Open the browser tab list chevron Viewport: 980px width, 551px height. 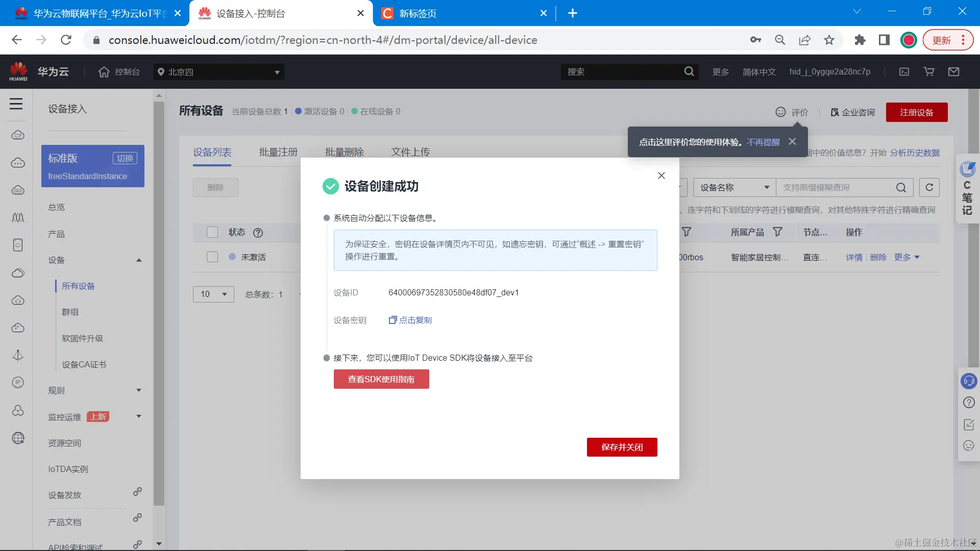857,12
